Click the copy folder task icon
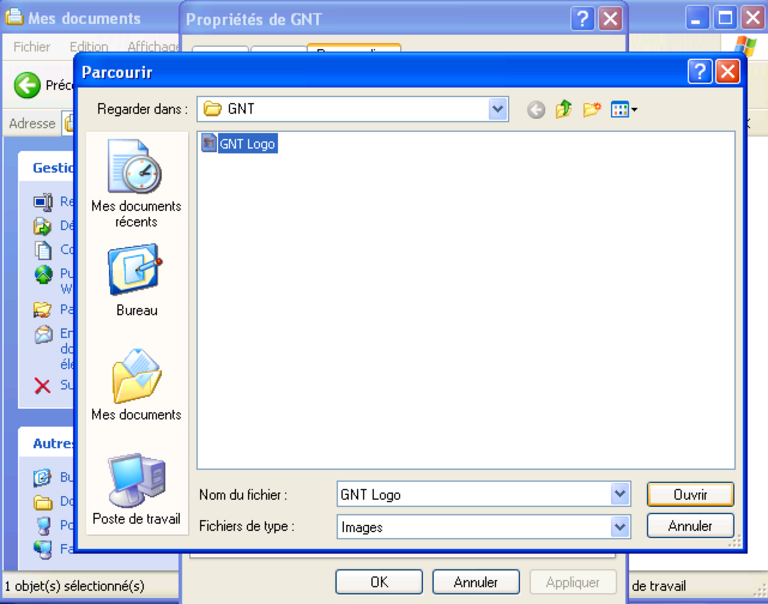768x604 pixels. coord(43,250)
